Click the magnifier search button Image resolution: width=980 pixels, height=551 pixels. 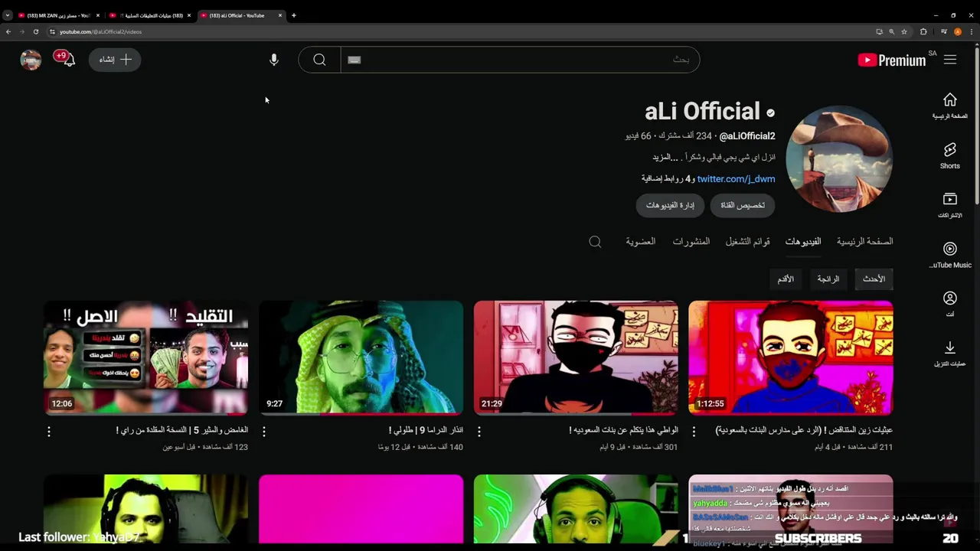[x=319, y=60]
